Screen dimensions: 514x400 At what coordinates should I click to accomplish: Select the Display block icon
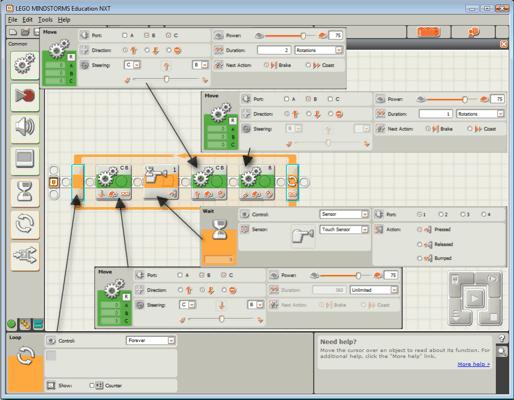click(x=25, y=160)
